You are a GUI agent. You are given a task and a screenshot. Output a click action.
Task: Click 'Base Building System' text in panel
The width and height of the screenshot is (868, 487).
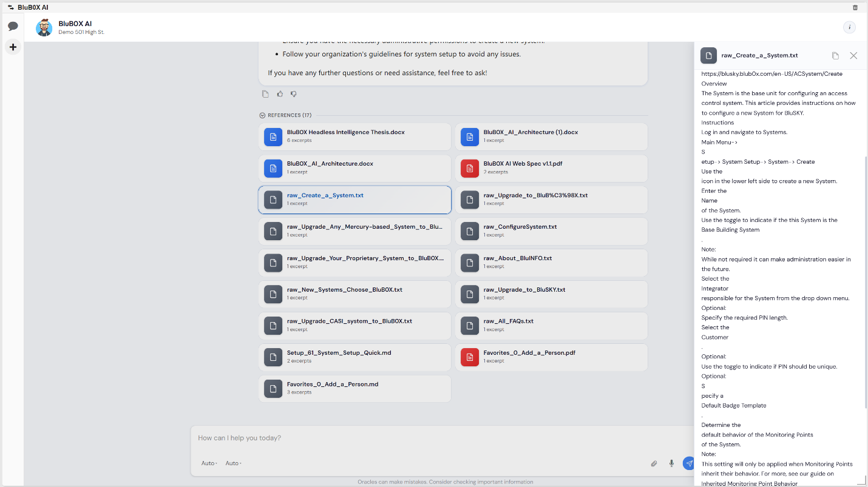pos(730,230)
